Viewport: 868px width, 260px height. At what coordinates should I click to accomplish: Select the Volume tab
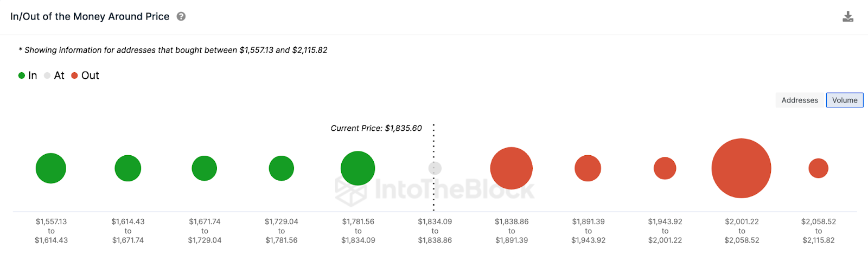point(845,100)
